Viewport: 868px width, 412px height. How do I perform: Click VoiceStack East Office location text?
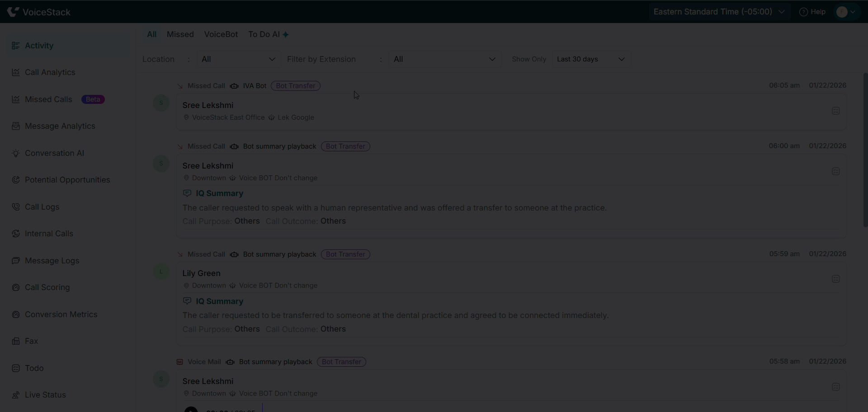(x=228, y=117)
